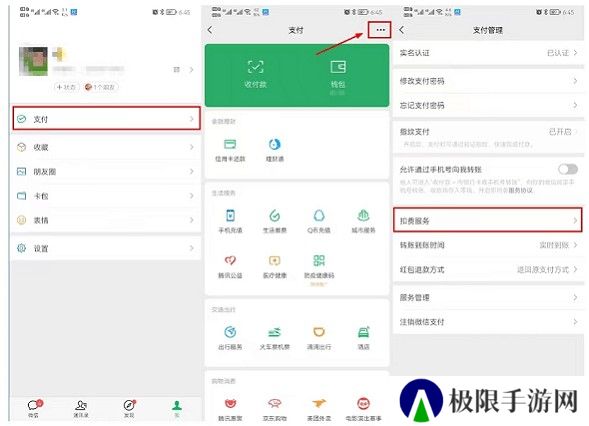Viewport: 589px width, 426px height.
Task: Toggle 允许通过手机号向我转账 switch
Action: point(568,169)
